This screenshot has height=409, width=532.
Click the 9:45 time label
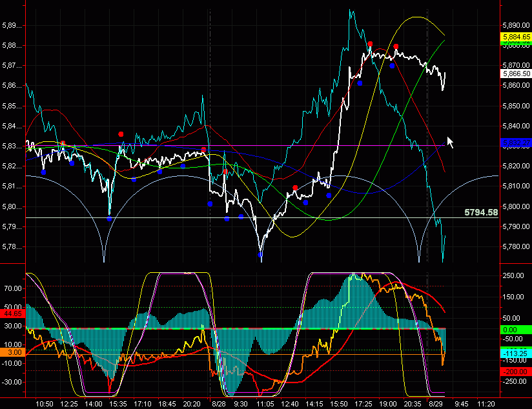(x=462, y=404)
